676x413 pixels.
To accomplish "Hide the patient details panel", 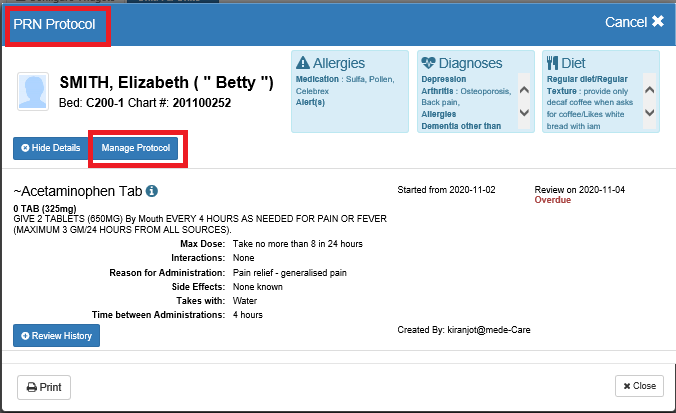I will [x=47, y=148].
